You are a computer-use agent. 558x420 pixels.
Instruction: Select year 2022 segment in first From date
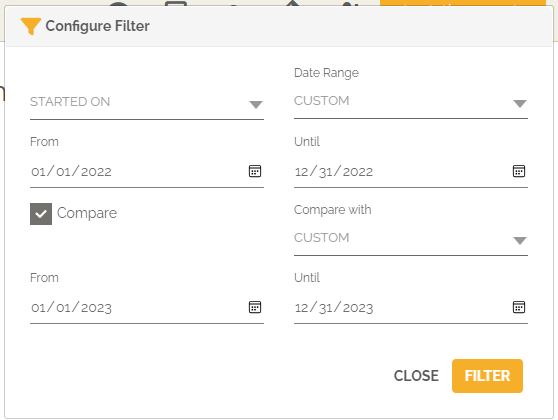pyautogui.click(x=96, y=172)
